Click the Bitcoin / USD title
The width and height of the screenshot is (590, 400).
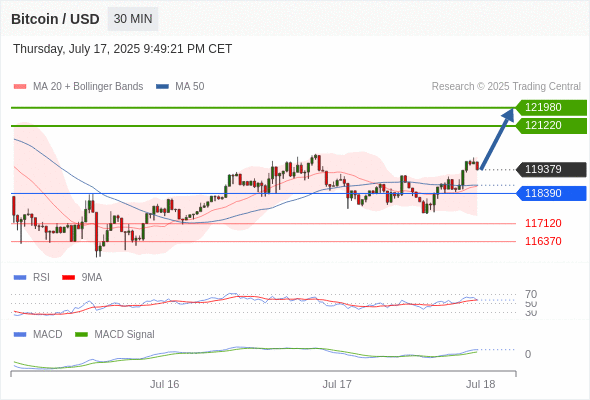click(55, 19)
